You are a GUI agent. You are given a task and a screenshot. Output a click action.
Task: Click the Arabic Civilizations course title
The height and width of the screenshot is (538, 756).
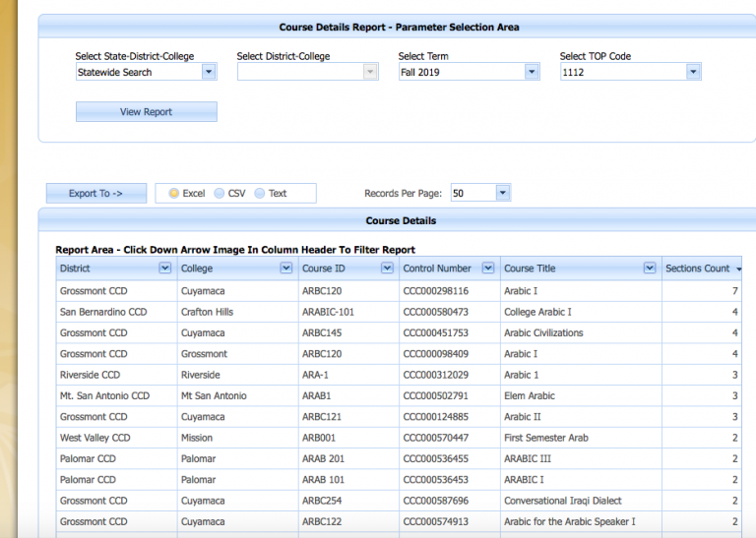[x=543, y=332]
